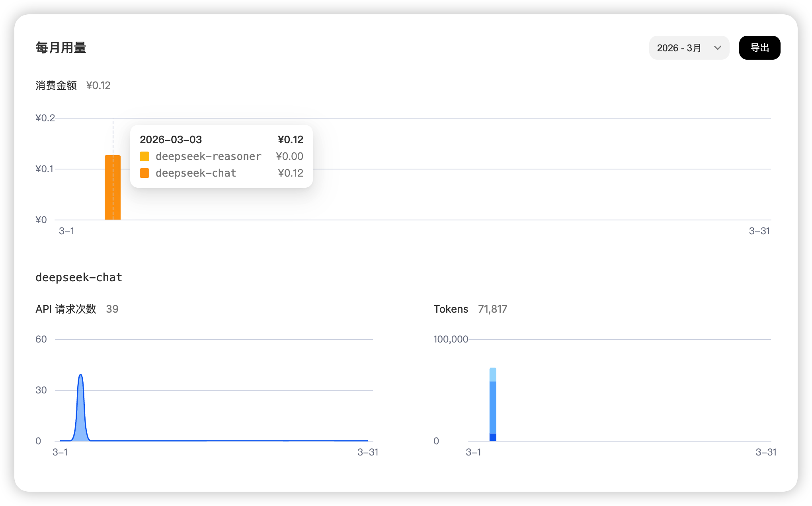Click the 每月用量 heading

[x=61, y=48]
